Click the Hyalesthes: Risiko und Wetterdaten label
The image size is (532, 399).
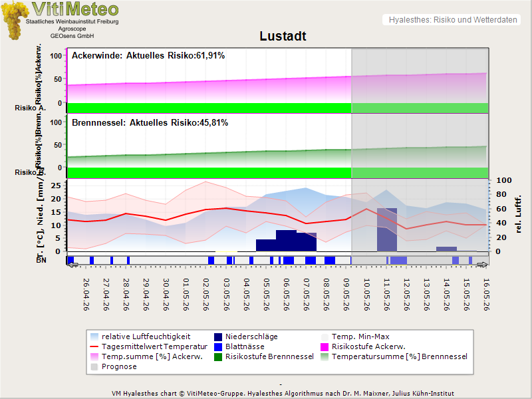(453, 20)
